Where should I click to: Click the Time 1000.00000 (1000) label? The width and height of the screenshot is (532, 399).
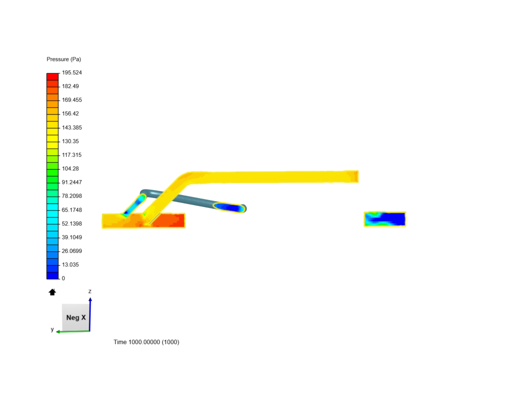click(146, 342)
